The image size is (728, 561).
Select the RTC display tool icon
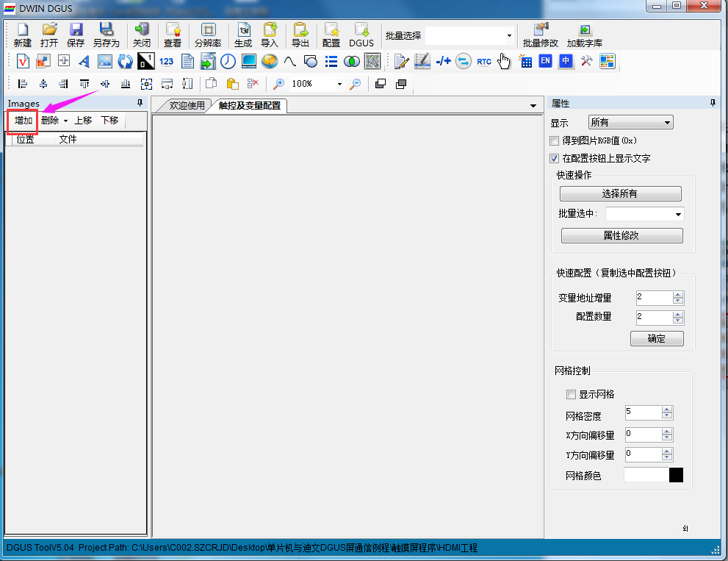[484, 61]
